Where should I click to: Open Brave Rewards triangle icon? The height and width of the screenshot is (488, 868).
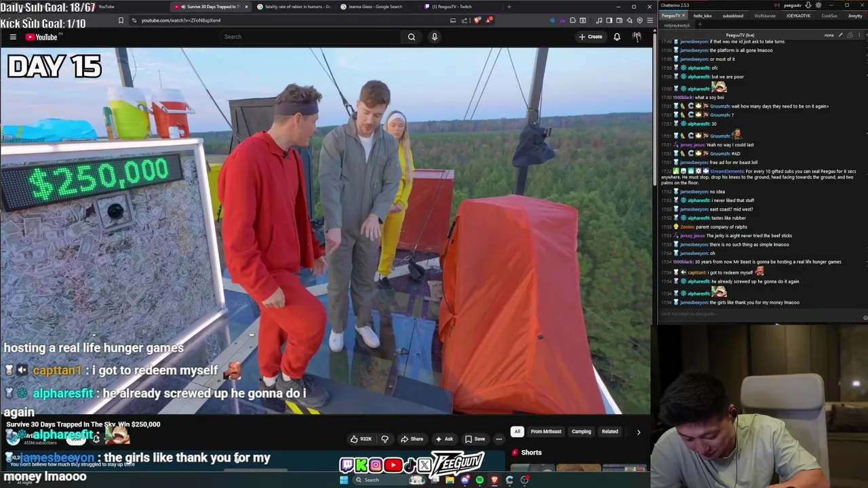[x=488, y=20]
